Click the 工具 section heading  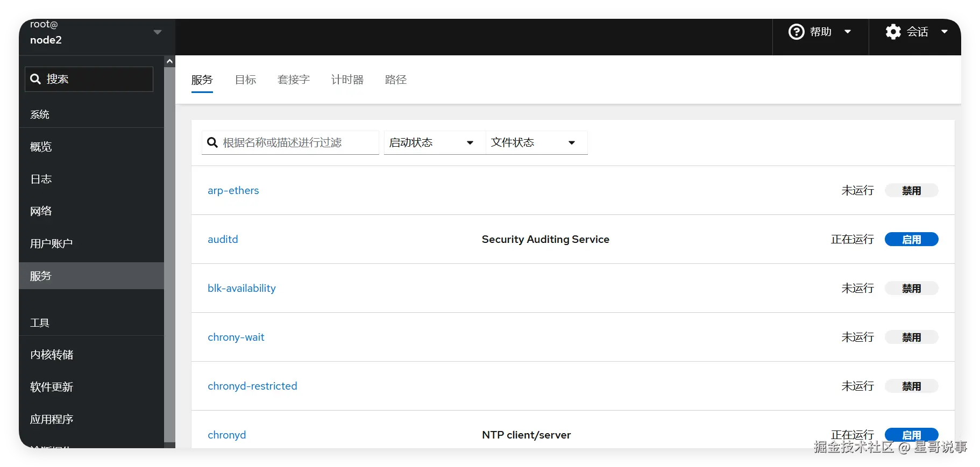pos(40,322)
